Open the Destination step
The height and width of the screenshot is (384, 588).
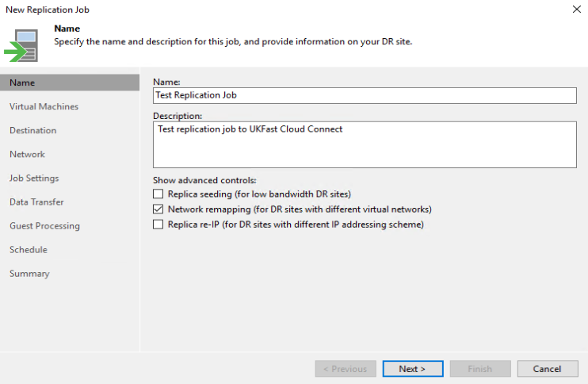tap(32, 130)
